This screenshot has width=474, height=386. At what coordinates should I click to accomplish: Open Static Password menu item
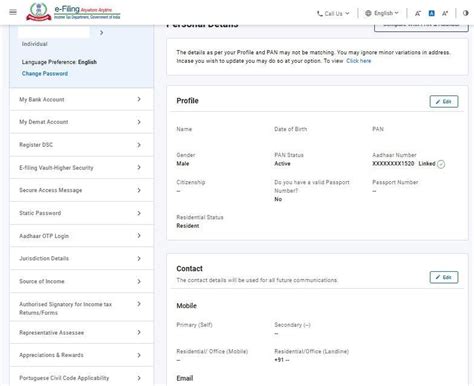click(81, 213)
